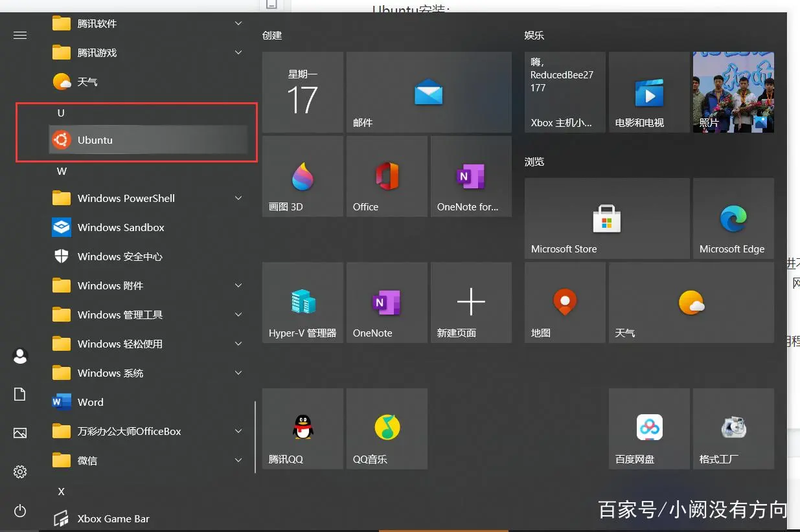Jump via the U letter header
800x532 pixels.
pos(61,113)
